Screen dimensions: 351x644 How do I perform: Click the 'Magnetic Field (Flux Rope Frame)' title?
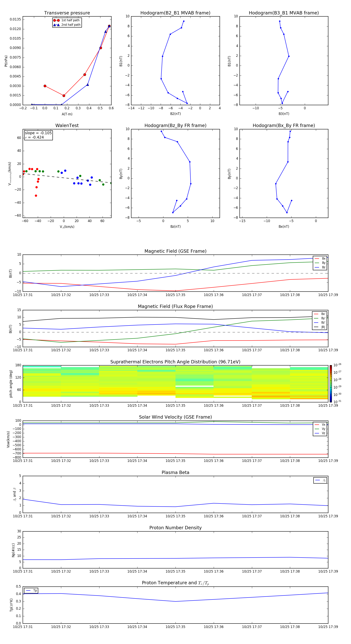point(175,307)
